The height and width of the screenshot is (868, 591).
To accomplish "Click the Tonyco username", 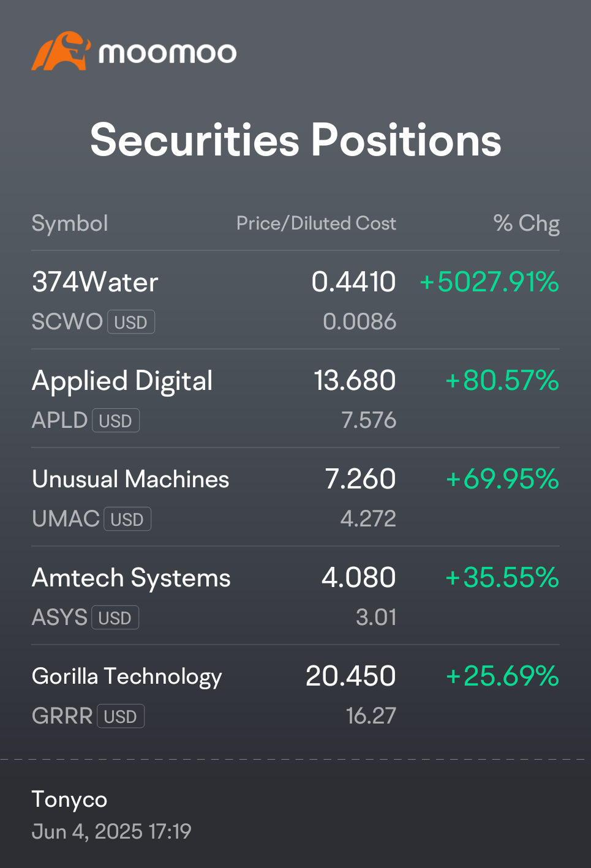I will [69, 799].
